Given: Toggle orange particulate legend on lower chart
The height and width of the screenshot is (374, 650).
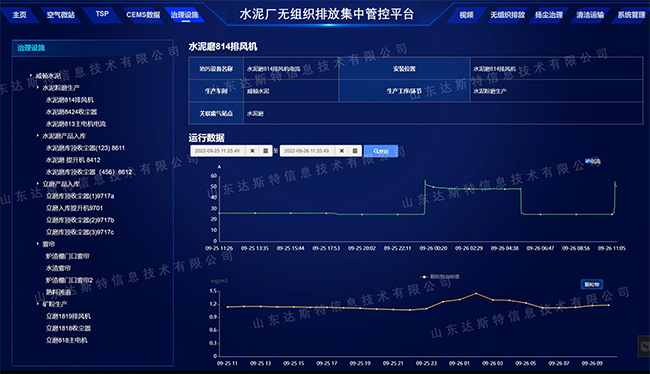Looking at the screenshot, I should (x=440, y=277).
